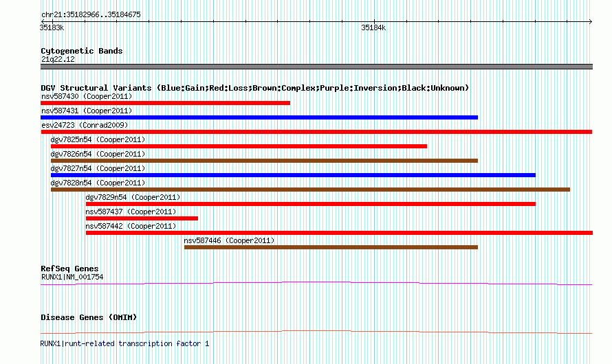This screenshot has height=364, width=612.
Task: Click the brown nsv587446 complex bar
Action: click(331, 247)
